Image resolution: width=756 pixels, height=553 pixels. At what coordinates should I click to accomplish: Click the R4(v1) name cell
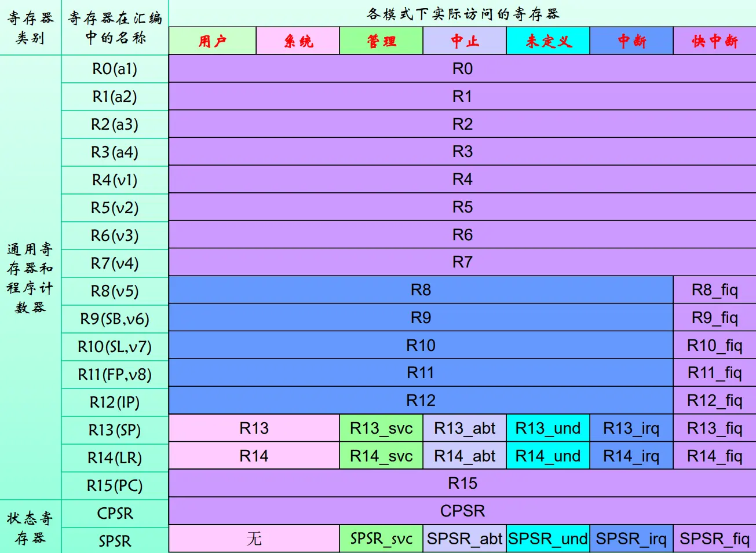[x=115, y=180]
